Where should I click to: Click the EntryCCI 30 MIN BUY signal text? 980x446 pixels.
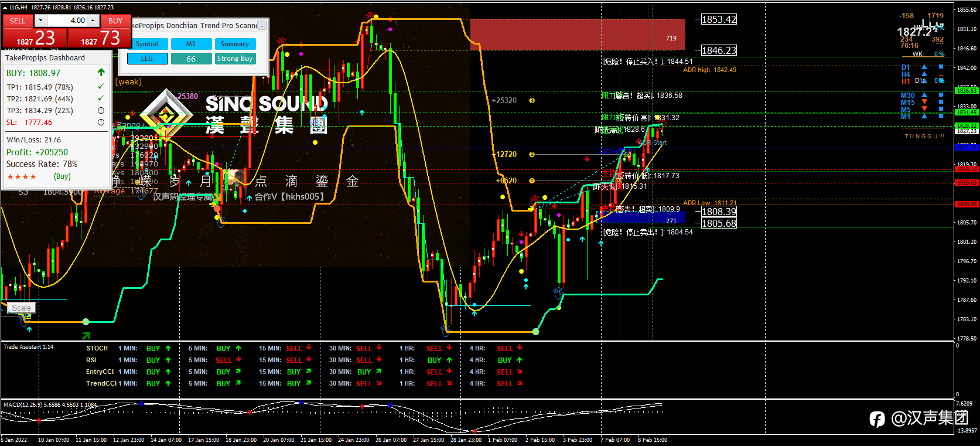click(364, 372)
